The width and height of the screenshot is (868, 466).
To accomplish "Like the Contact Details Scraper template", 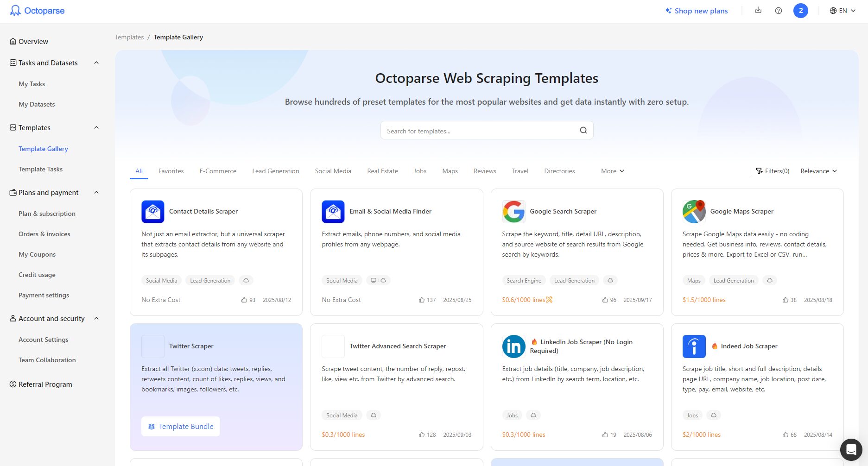I will click(x=244, y=300).
